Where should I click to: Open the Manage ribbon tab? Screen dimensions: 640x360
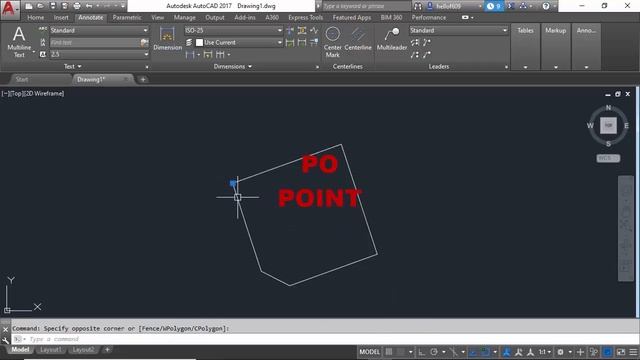point(184,18)
